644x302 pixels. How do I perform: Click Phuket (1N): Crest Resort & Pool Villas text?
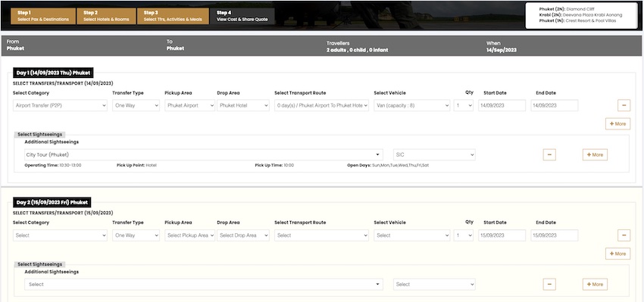(577, 20)
